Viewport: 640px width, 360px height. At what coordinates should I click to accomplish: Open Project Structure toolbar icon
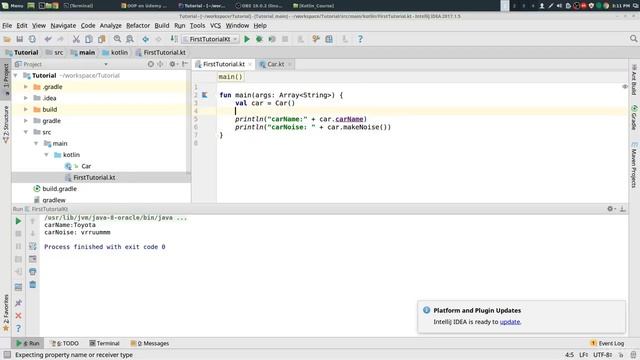329,39
